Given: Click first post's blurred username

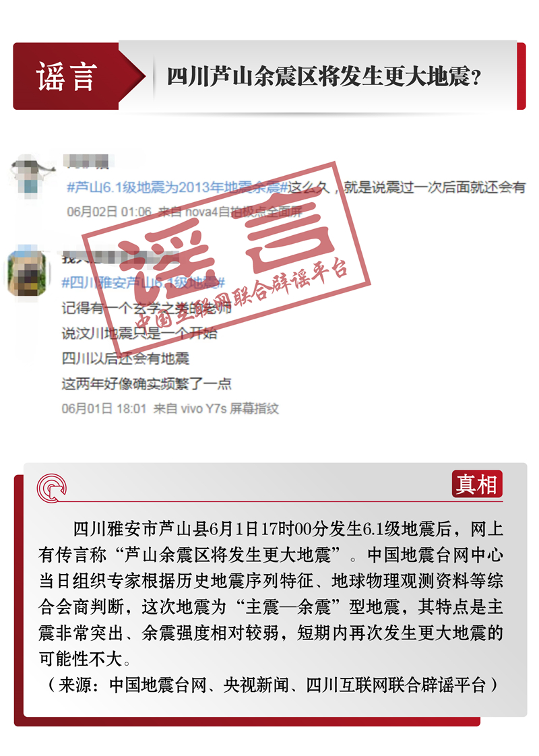Looking at the screenshot, I should (x=88, y=162).
